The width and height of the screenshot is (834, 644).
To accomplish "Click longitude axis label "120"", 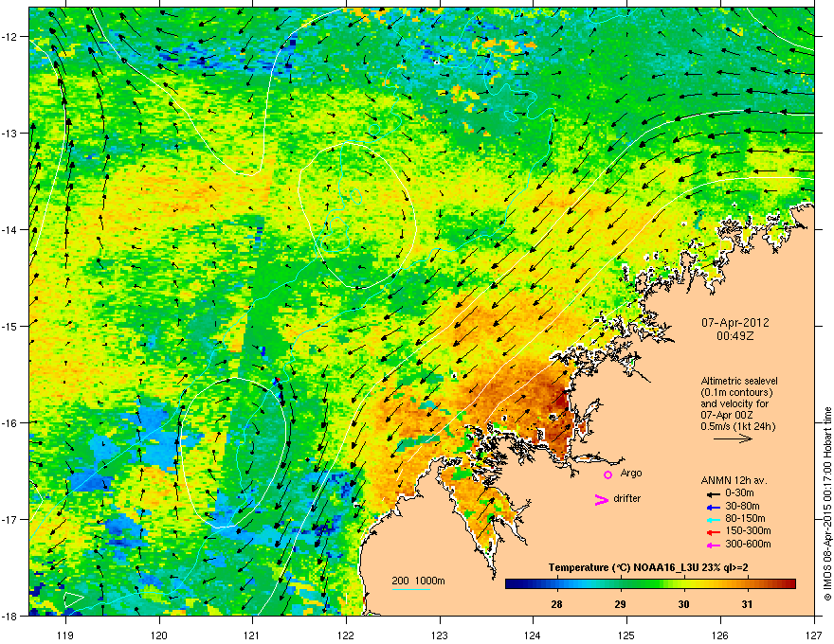I will pos(159,635).
